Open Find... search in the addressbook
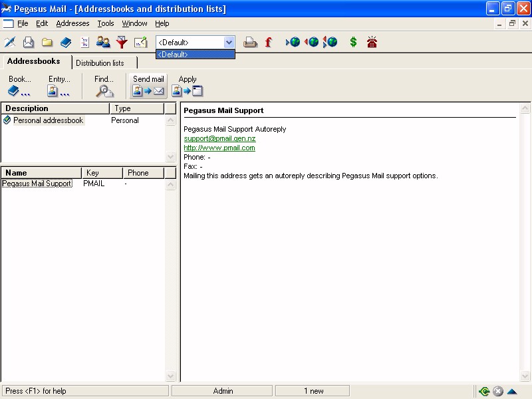The width and height of the screenshot is (532, 399). pos(104,86)
